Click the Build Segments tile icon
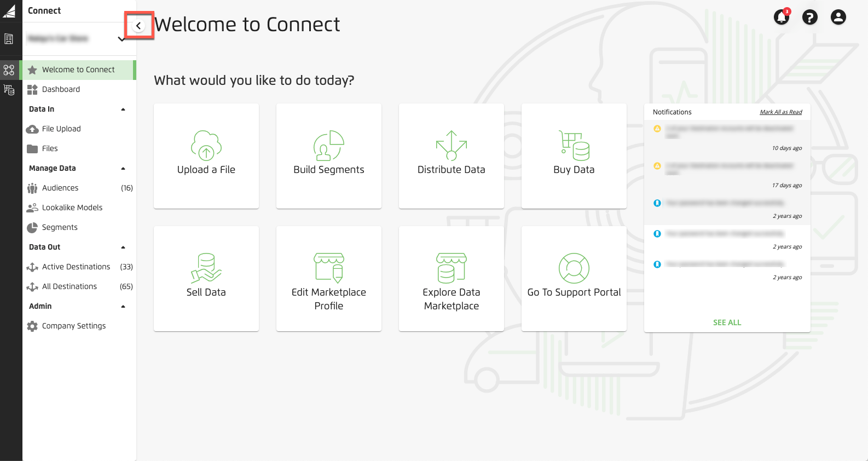 pos(328,145)
